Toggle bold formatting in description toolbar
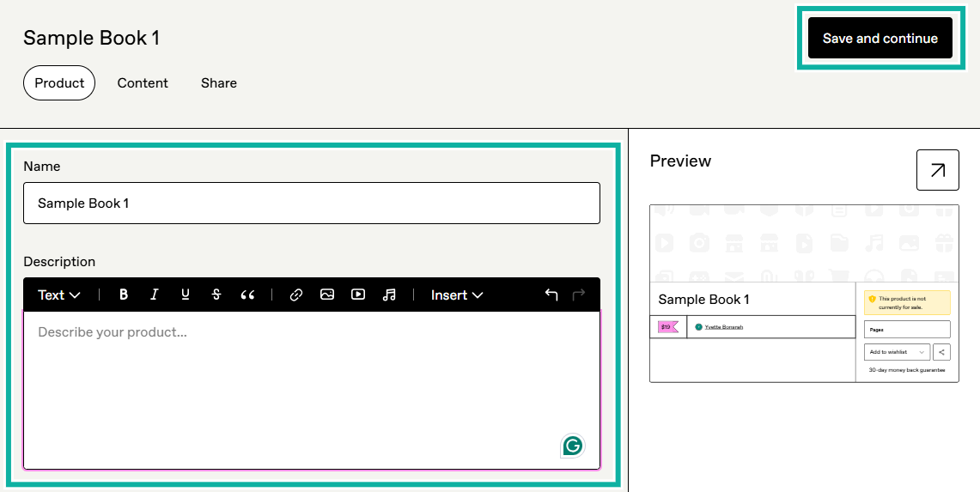Image resolution: width=980 pixels, height=492 pixels. (x=124, y=295)
